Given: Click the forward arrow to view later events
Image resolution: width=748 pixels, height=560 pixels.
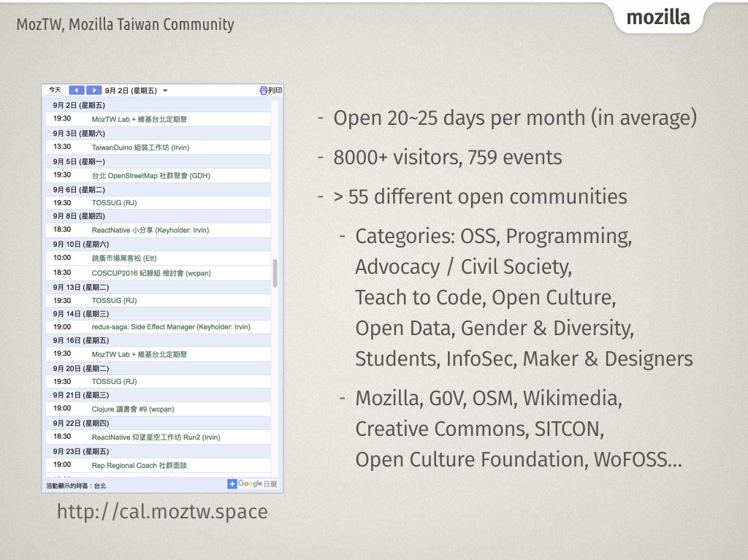Looking at the screenshot, I should click(x=93, y=90).
